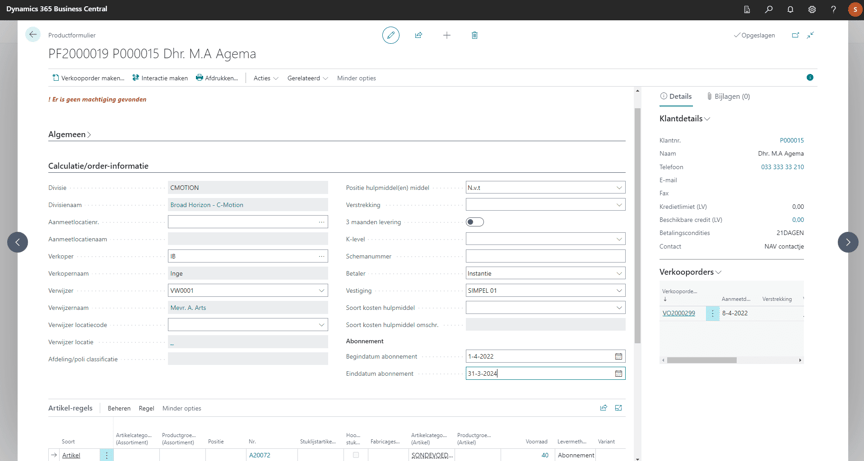This screenshot has width=864, height=461.
Task: Open page in new window icon
Action: click(x=796, y=35)
